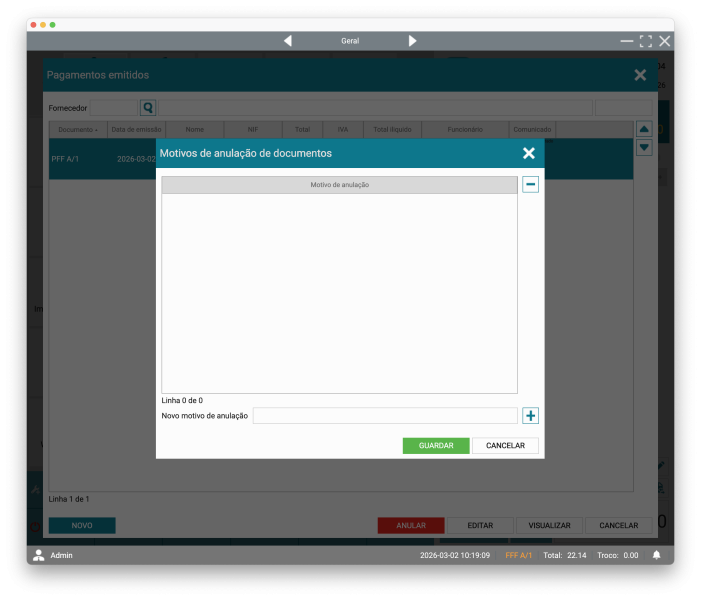The height and width of the screenshot is (600, 701).
Task: Click the scroll down arrow icon
Action: tap(644, 147)
